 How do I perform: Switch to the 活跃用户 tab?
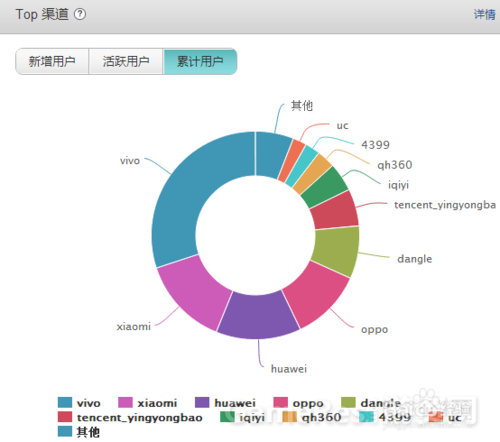pyautogui.click(x=126, y=61)
